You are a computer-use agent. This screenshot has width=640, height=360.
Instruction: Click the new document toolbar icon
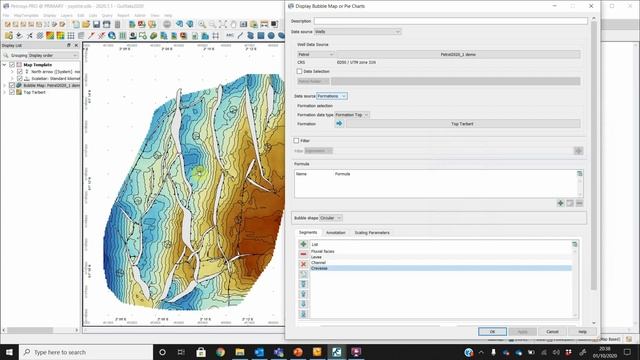[x=76, y=24]
